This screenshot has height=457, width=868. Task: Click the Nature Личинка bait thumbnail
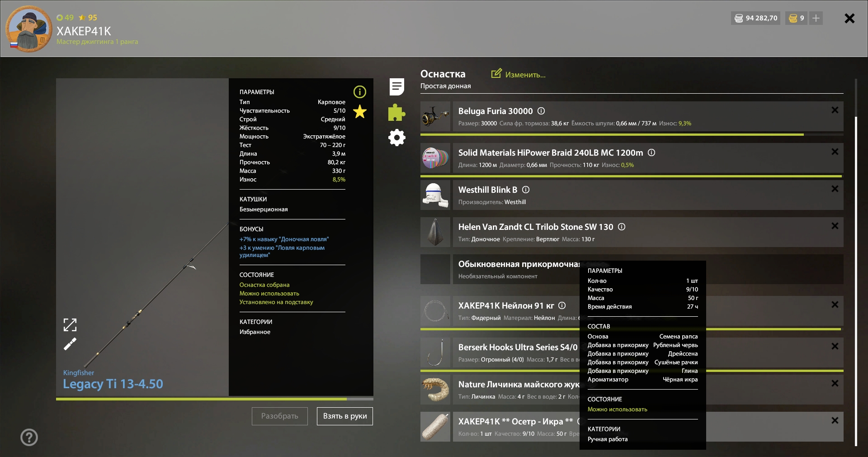click(x=435, y=390)
